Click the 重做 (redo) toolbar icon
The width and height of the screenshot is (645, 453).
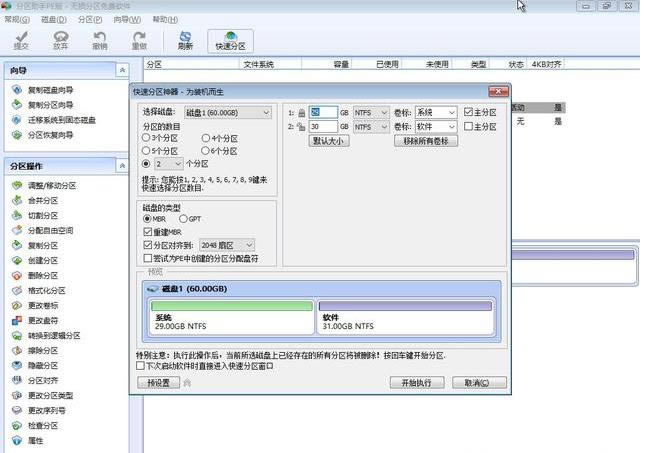click(139, 40)
